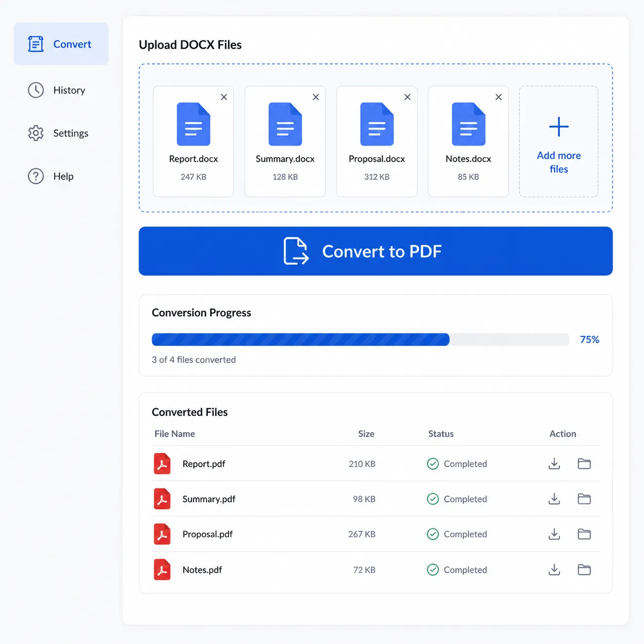Screen dimensions: 644x644
Task: Click the Completed check icon for Report.pdf
Action: pos(433,464)
